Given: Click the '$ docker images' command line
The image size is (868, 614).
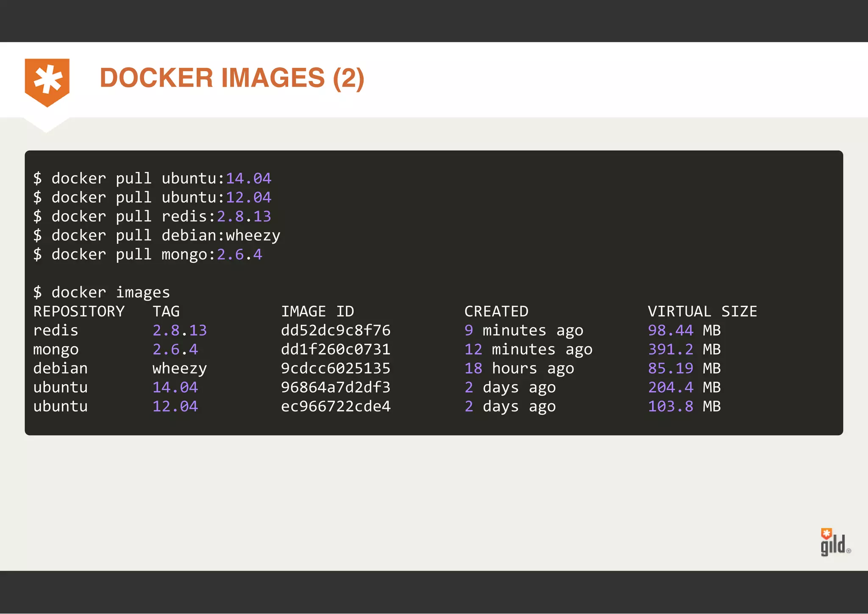Looking at the screenshot, I should tap(102, 292).
